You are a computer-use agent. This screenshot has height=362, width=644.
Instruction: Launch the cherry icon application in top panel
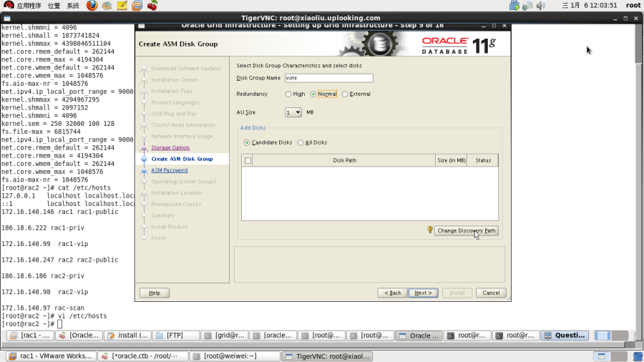152,5
